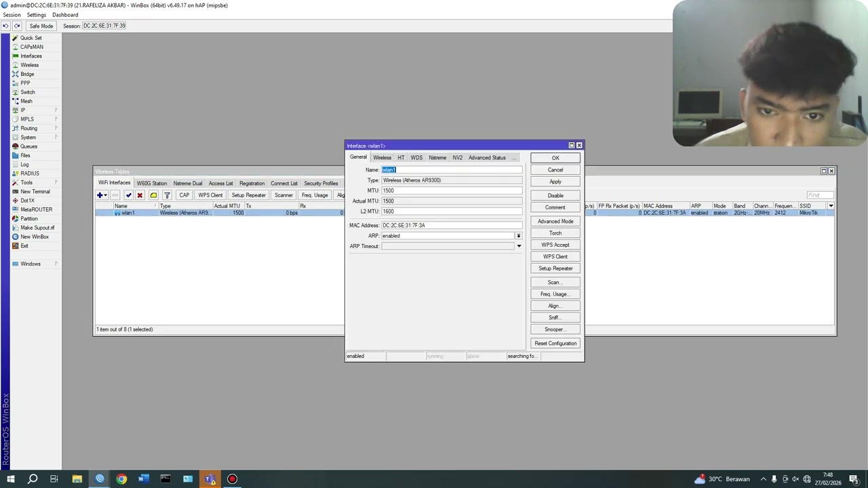Launch New Terminal

[x=35, y=192]
